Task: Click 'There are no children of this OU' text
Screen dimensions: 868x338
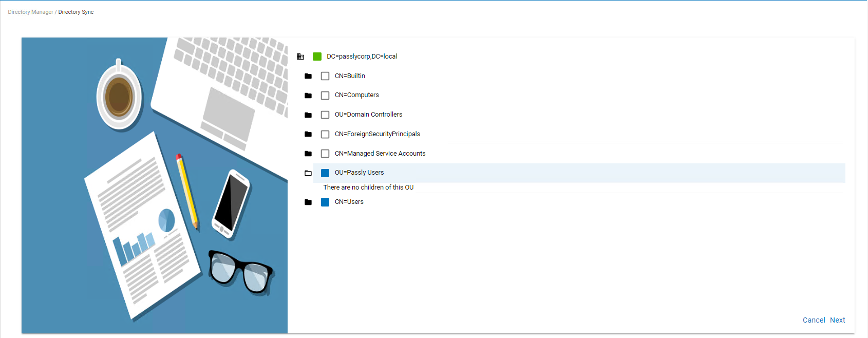Action: tap(368, 187)
